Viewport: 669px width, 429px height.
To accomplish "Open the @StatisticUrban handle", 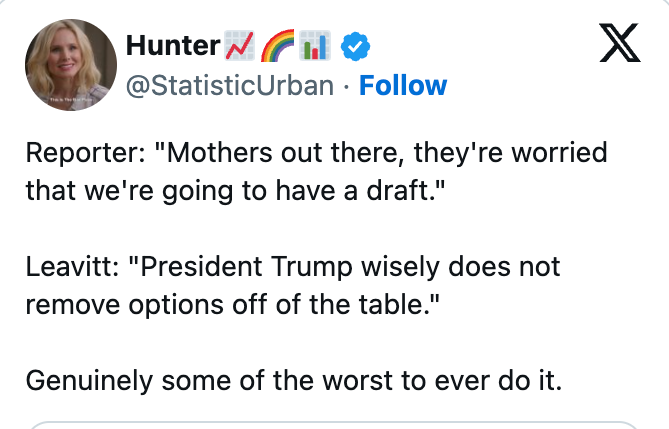I will click(x=230, y=85).
